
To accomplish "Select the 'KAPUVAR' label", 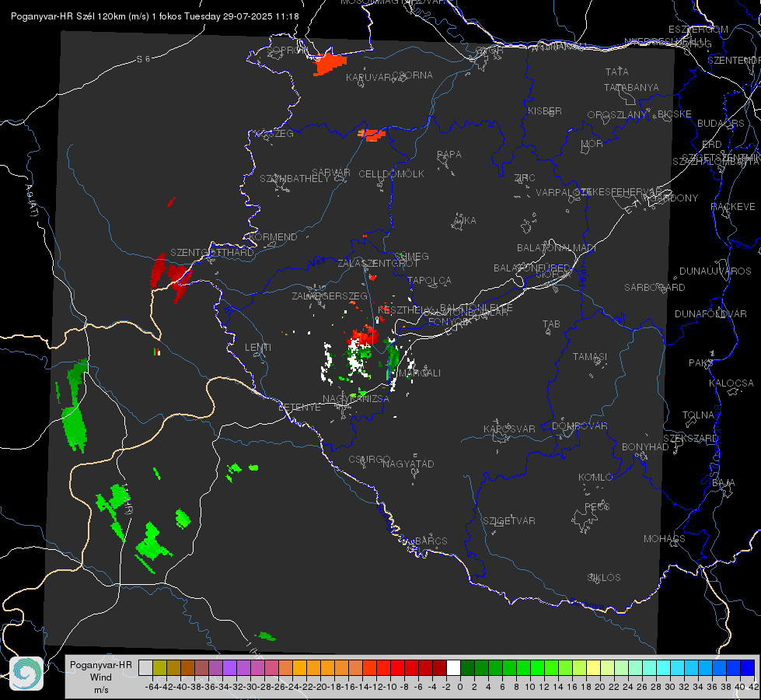I will point(368,78).
